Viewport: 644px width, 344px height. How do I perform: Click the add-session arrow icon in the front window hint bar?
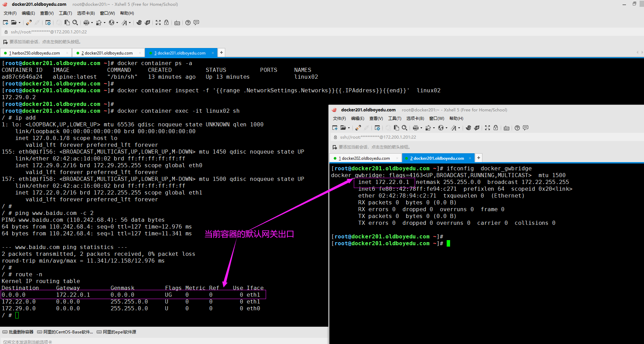pos(334,147)
